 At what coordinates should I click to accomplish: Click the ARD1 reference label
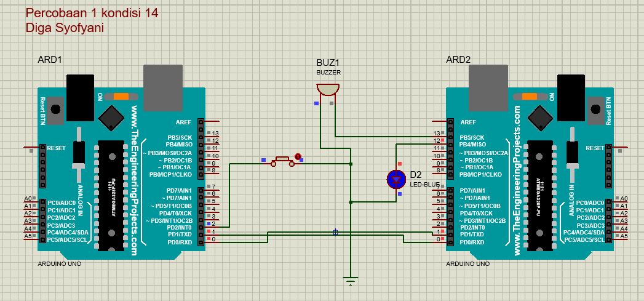point(50,60)
